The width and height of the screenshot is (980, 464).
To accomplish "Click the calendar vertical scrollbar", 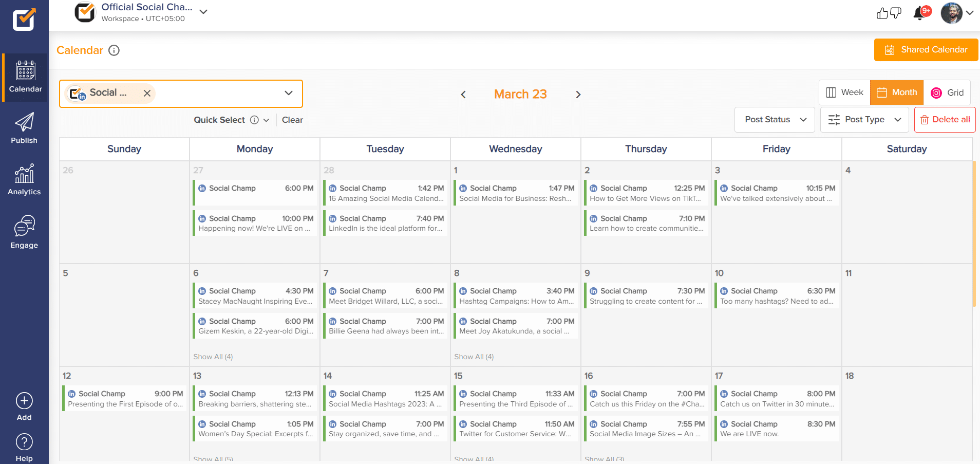I will 974,234.
